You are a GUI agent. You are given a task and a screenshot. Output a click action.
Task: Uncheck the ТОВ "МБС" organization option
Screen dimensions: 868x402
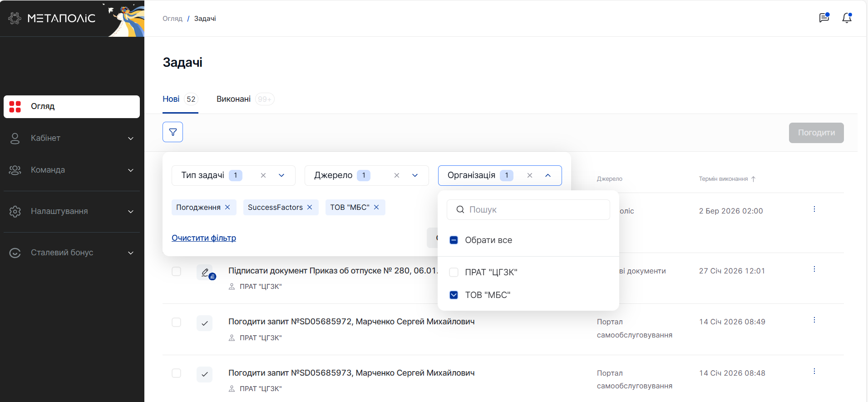click(x=454, y=295)
